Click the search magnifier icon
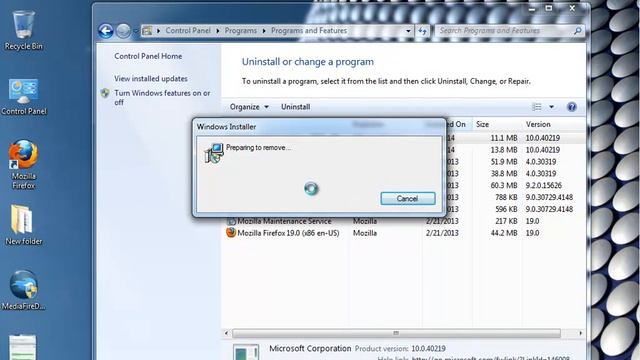Screen dimensions: 640x360 tap(578, 31)
